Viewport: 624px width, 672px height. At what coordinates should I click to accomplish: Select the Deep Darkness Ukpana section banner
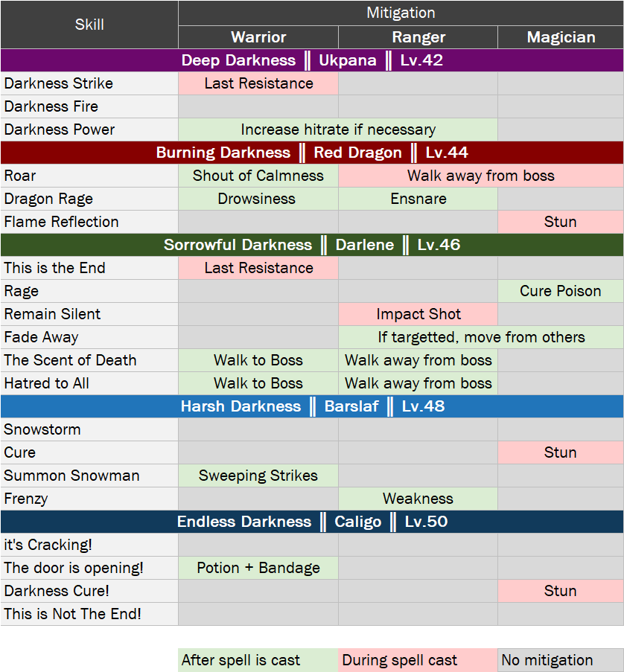[312, 60]
